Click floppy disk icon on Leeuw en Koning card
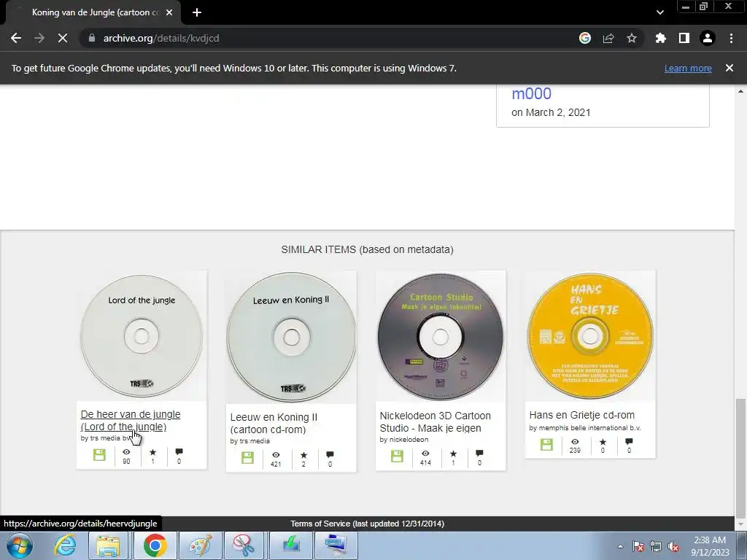This screenshot has height=560, width=747. pyautogui.click(x=248, y=458)
